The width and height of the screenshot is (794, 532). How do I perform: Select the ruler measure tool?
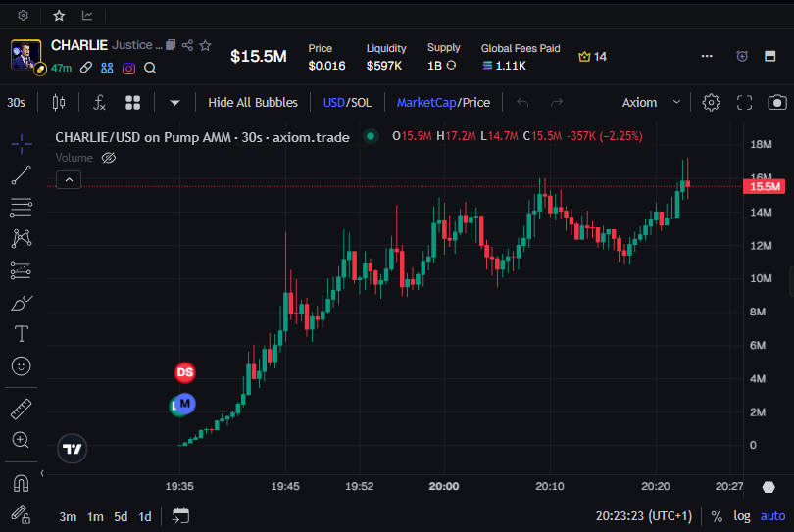point(21,409)
